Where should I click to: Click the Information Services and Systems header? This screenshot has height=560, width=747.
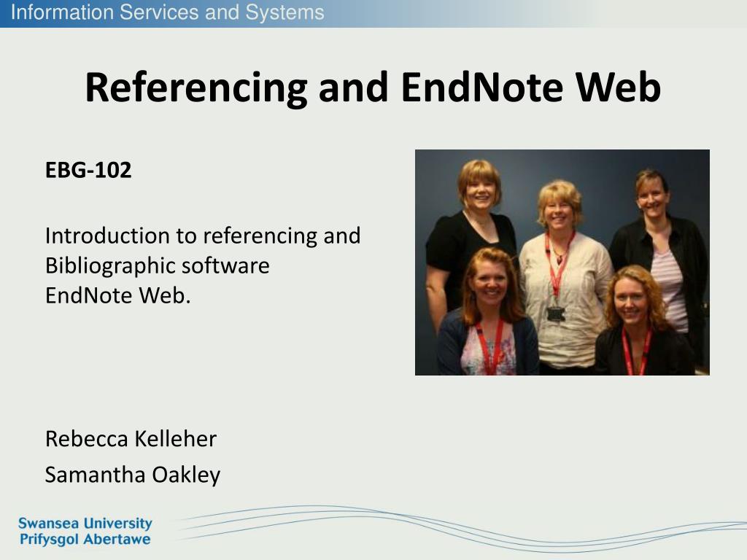coord(167,12)
